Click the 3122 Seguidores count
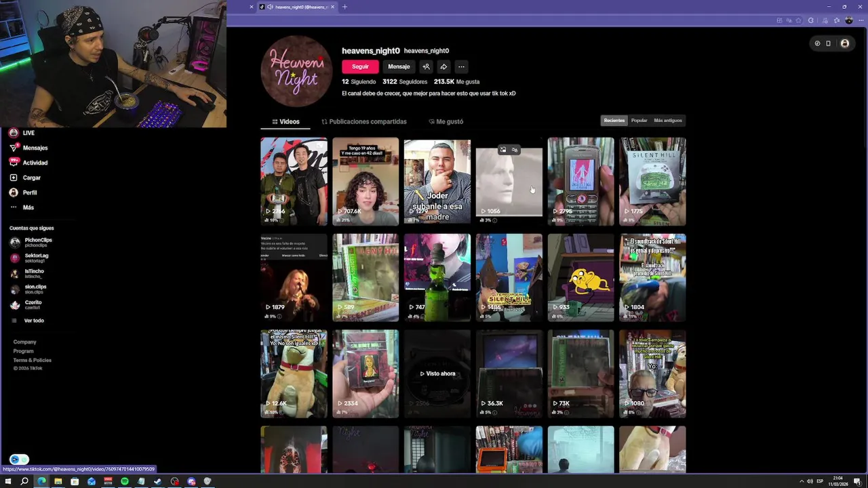Screen dimensions: 868x488 (x=405, y=81)
